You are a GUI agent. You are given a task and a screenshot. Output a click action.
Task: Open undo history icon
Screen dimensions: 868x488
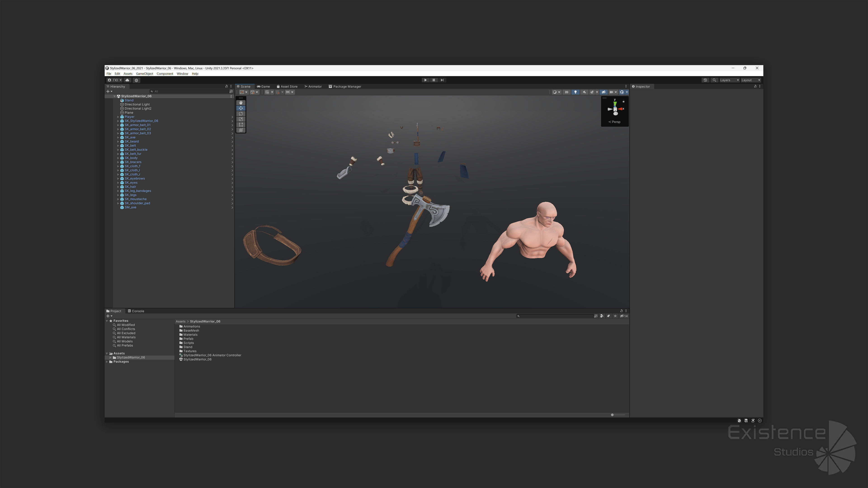pyautogui.click(x=705, y=80)
